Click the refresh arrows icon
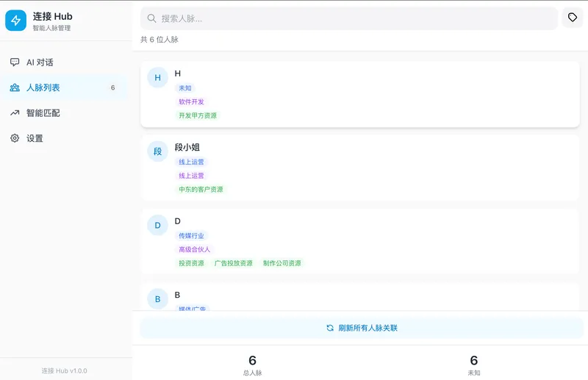Viewport: 588px width, 380px height. coord(330,328)
